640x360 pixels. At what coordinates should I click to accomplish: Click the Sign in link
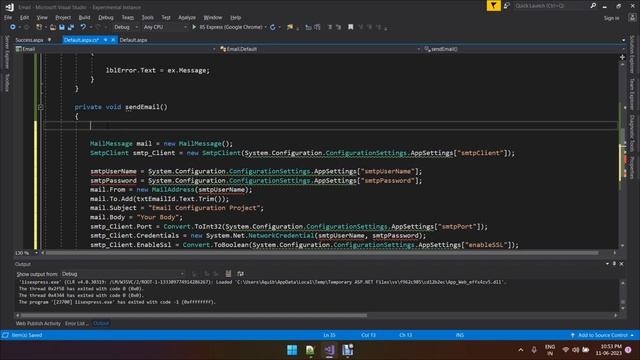click(611, 18)
